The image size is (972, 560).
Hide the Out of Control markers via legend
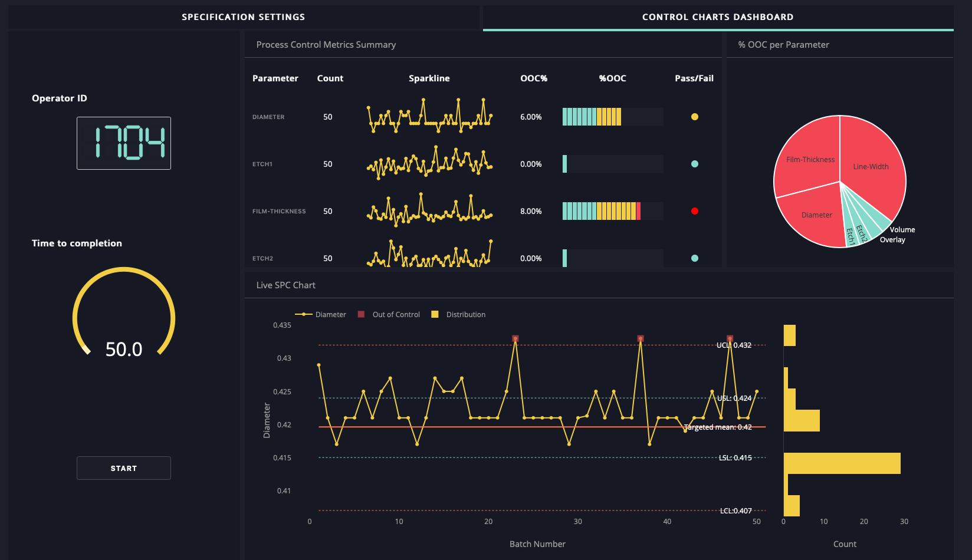click(388, 314)
